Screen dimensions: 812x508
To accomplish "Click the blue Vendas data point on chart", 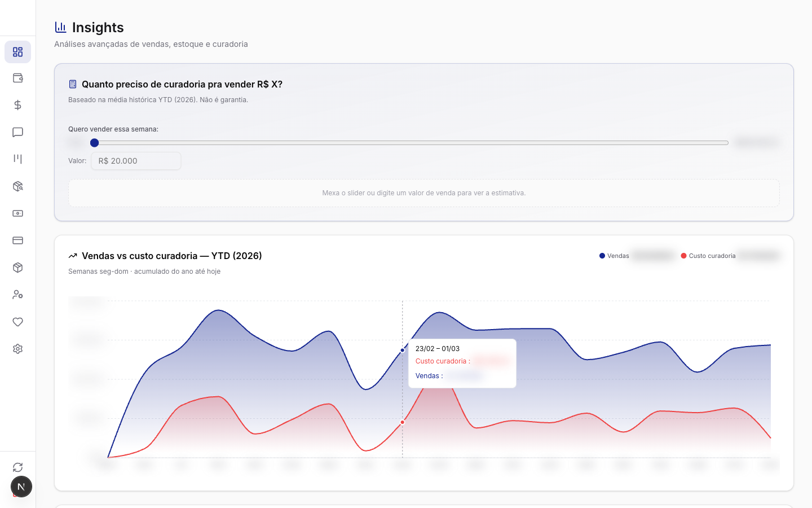I will point(403,350).
